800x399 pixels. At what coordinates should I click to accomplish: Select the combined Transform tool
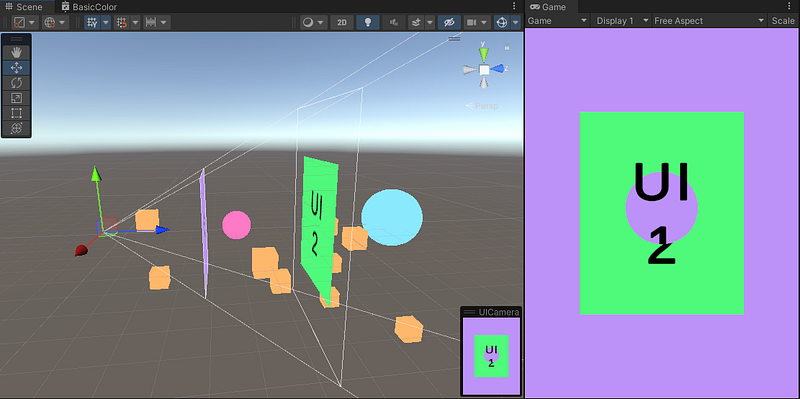(x=16, y=128)
